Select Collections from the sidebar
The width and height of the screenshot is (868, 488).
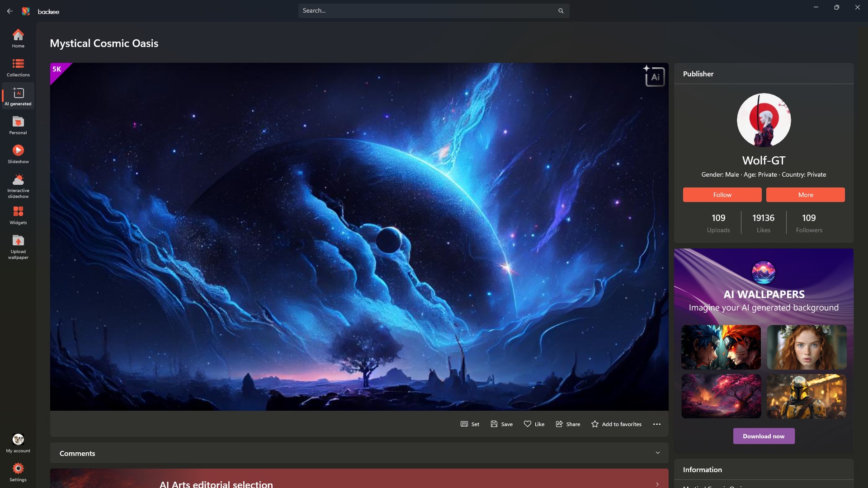click(18, 67)
